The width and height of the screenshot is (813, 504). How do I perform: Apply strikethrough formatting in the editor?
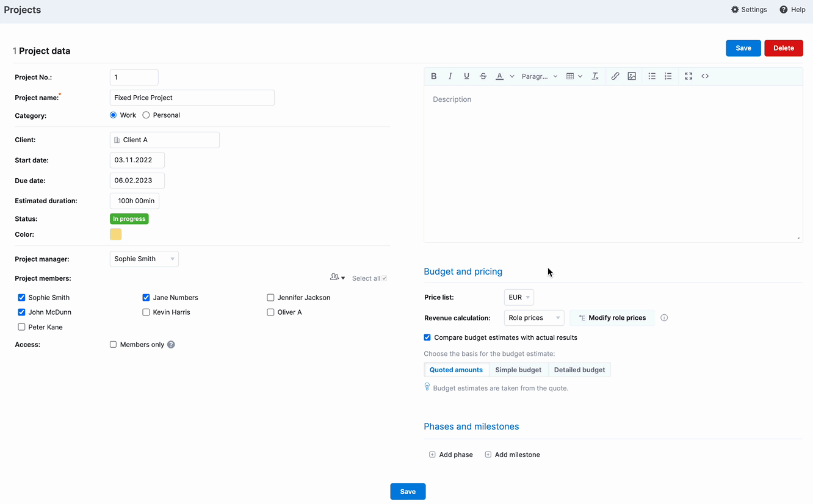pyautogui.click(x=483, y=76)
